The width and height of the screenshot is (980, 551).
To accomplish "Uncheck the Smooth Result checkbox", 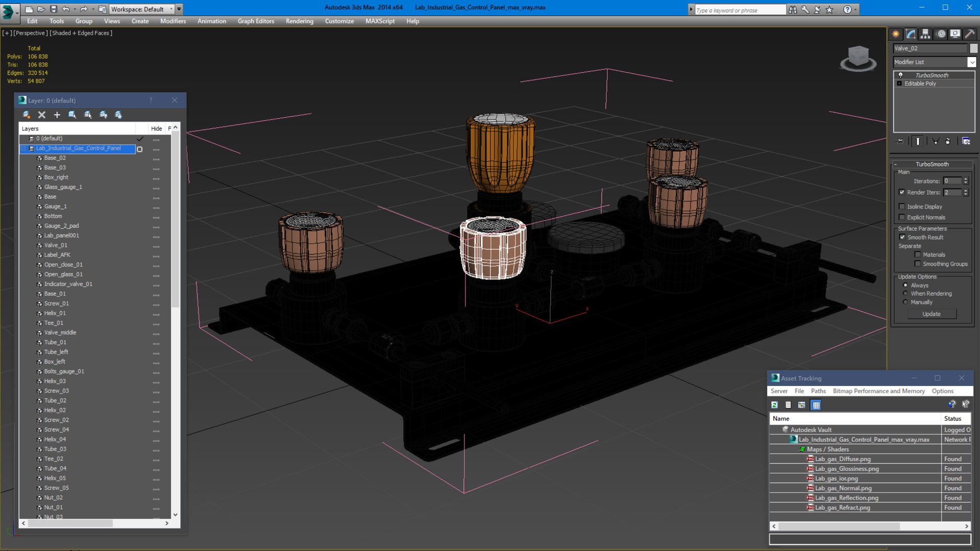I will [902, 237].
